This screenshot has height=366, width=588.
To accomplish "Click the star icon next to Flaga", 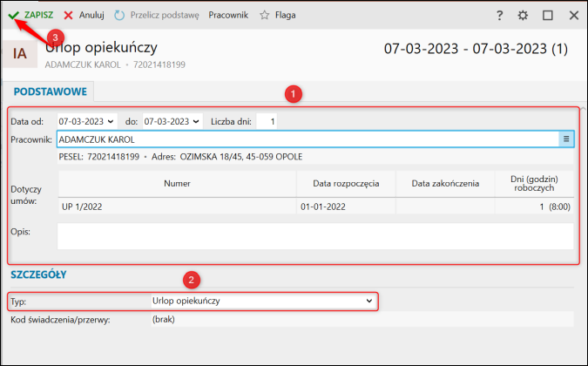I will [264, 16].
